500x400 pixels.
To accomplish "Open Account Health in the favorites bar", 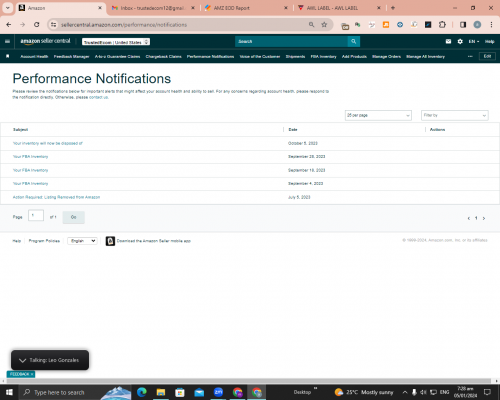I will [34, 56].
